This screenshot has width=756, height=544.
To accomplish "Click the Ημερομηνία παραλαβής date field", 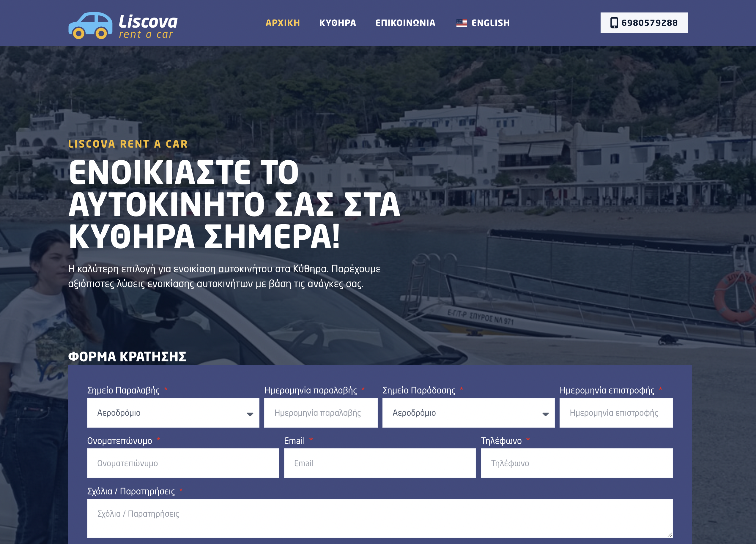I will (321, 413).
